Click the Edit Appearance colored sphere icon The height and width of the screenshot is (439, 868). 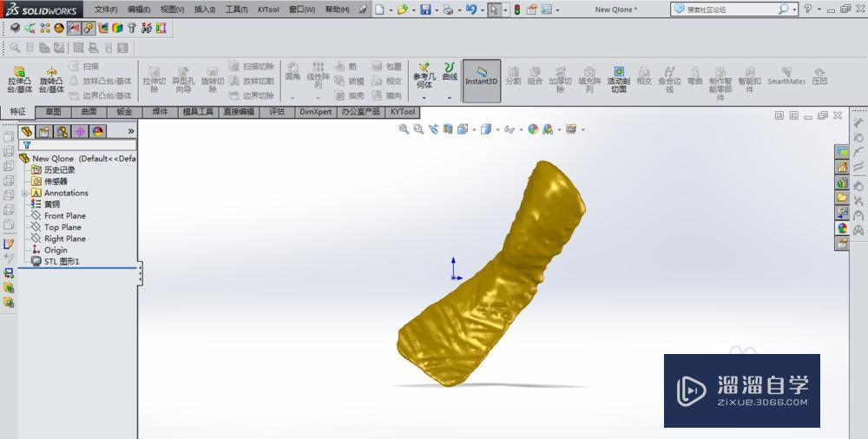point(533,129)
